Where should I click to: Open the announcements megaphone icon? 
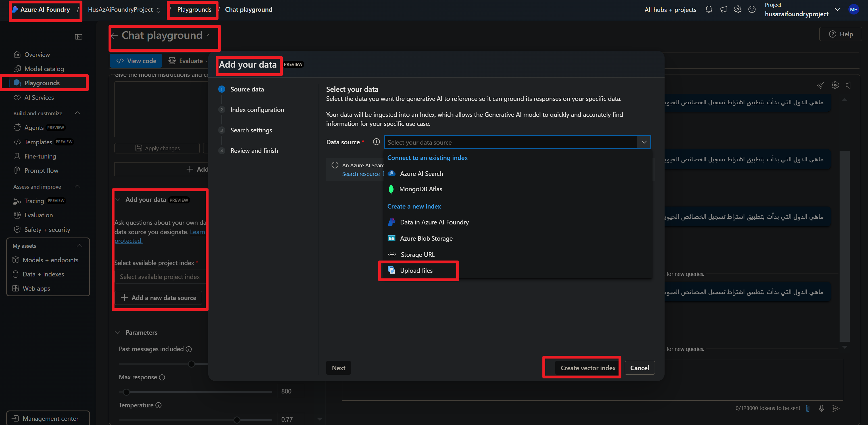[x=723, y=9]
